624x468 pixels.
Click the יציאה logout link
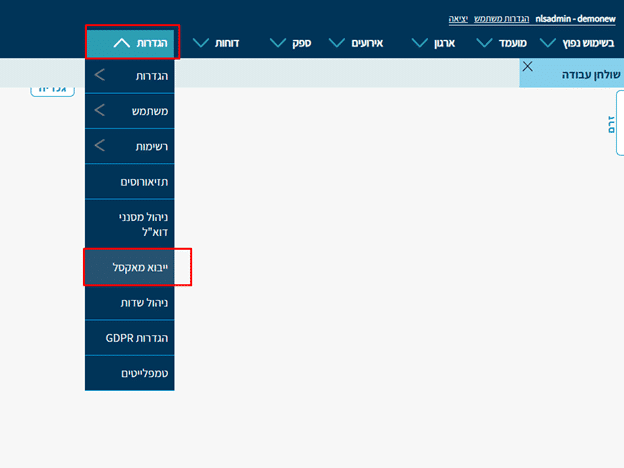point(458,18)
